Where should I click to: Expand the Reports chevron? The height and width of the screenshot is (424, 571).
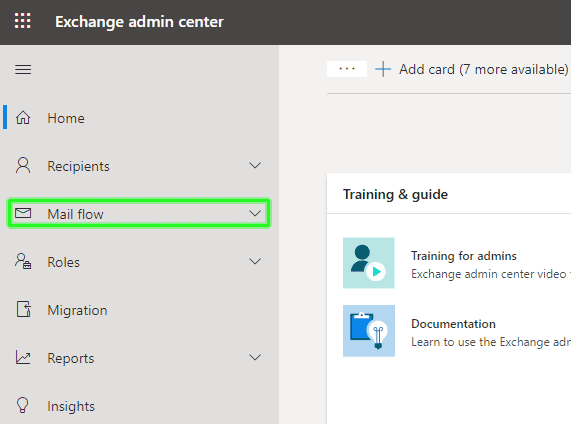pyautogui.click(x=255, y=357)
